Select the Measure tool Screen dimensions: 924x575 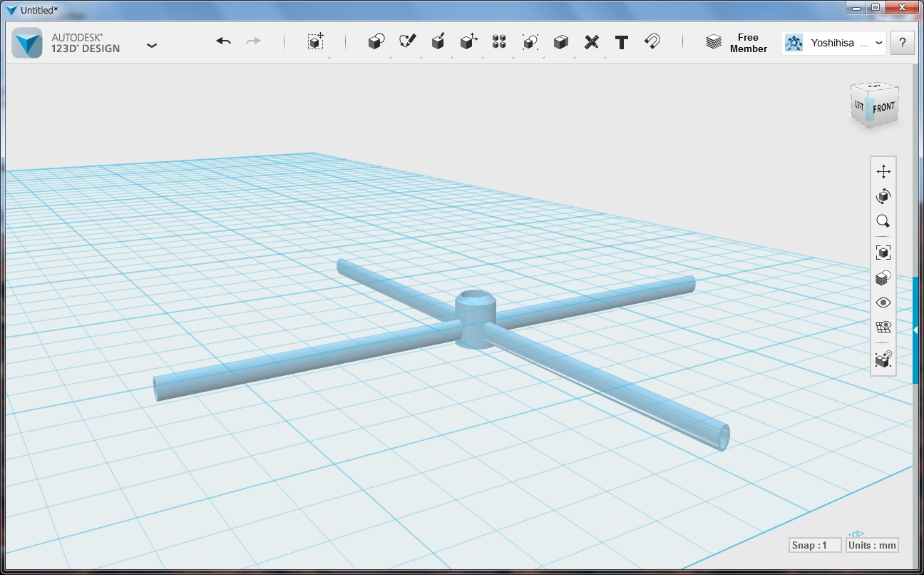point(591,41)
